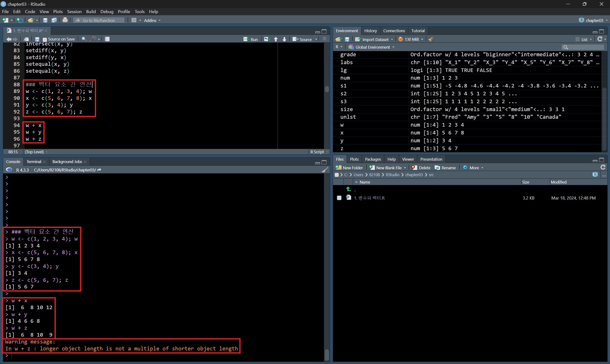Open the Session menu
The image size is (610, 364).
74,11
